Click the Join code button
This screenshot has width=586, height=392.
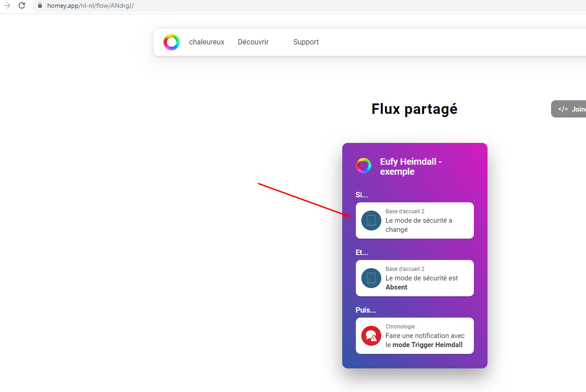[569, 109]
